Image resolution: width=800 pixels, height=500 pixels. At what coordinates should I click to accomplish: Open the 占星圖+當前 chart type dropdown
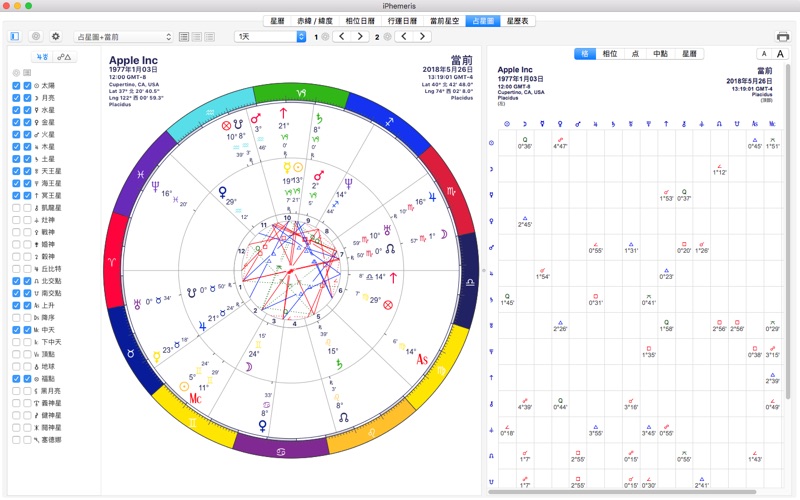point(123,36)
